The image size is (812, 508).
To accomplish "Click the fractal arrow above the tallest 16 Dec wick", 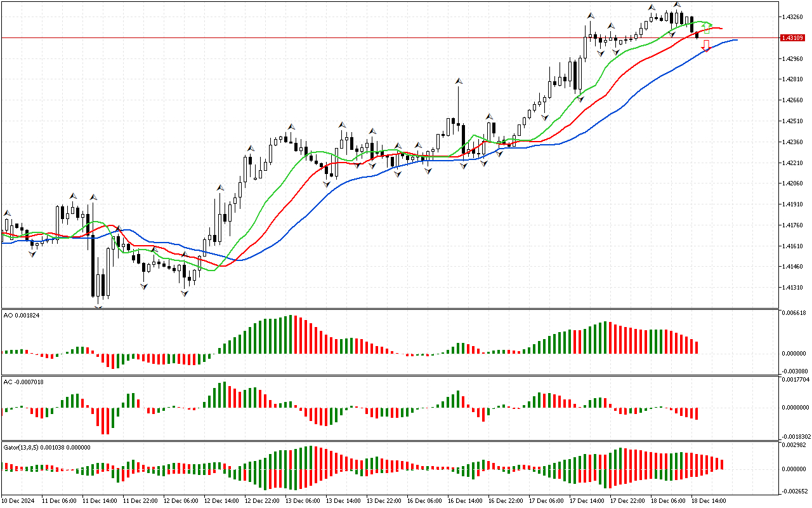I will tap(458, 81).
